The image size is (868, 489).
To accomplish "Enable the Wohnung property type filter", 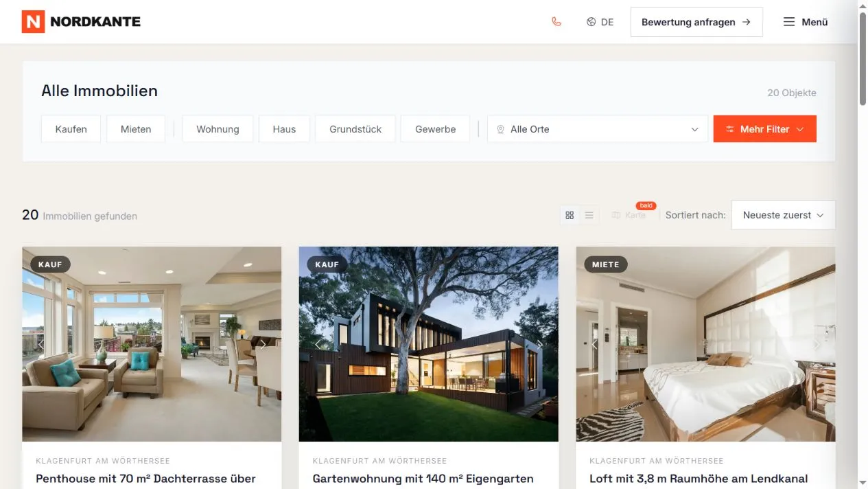I will pyautogui.click(x=218, y=129).
